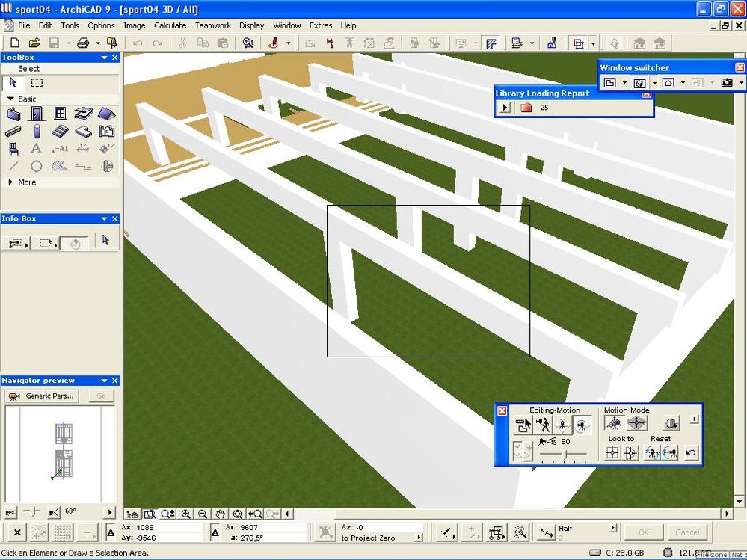Screen dimensions: 747x560
Task: Open the Half snap option dropdown
Action: (613, 528)
